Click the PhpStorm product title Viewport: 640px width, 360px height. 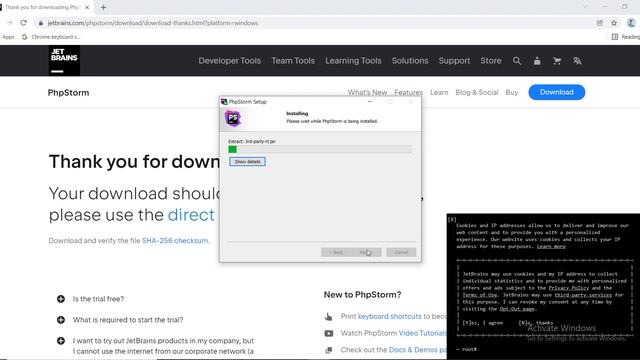point(68,93)
